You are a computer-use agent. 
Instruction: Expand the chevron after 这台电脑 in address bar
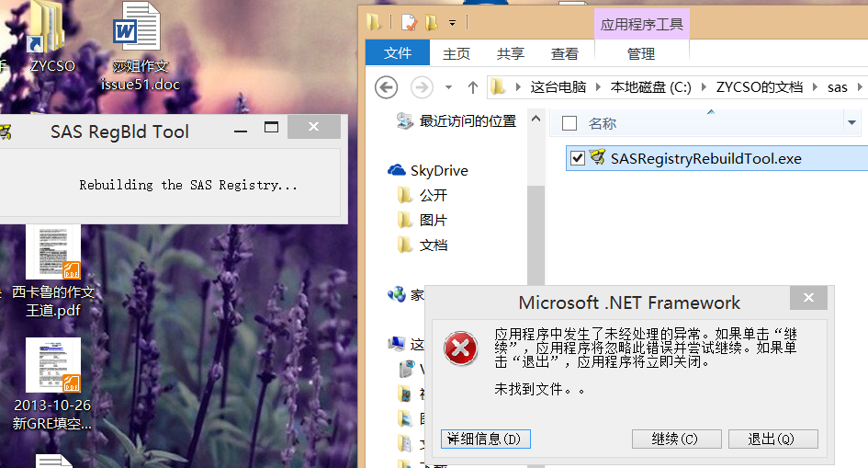tap(598, 87)
